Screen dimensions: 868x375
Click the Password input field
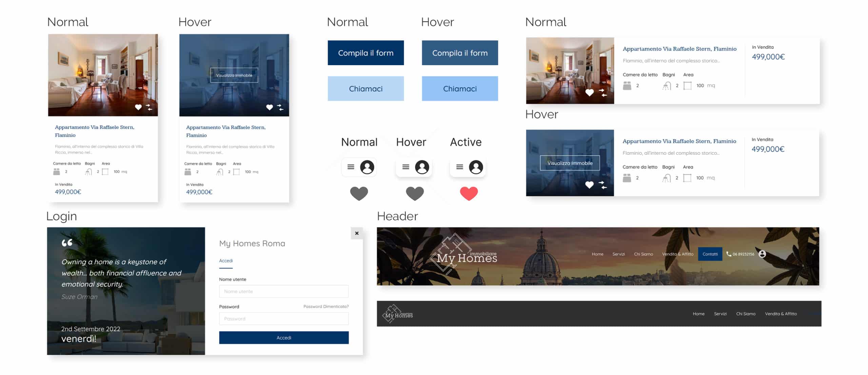point(284,319)
